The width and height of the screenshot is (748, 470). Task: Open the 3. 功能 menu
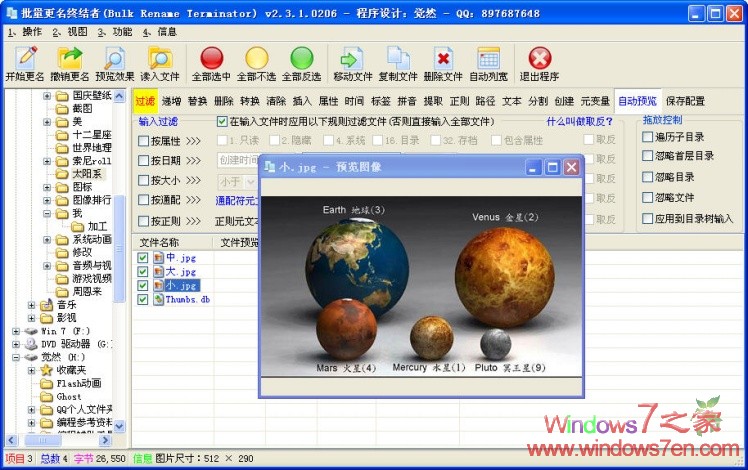(115, 32)
